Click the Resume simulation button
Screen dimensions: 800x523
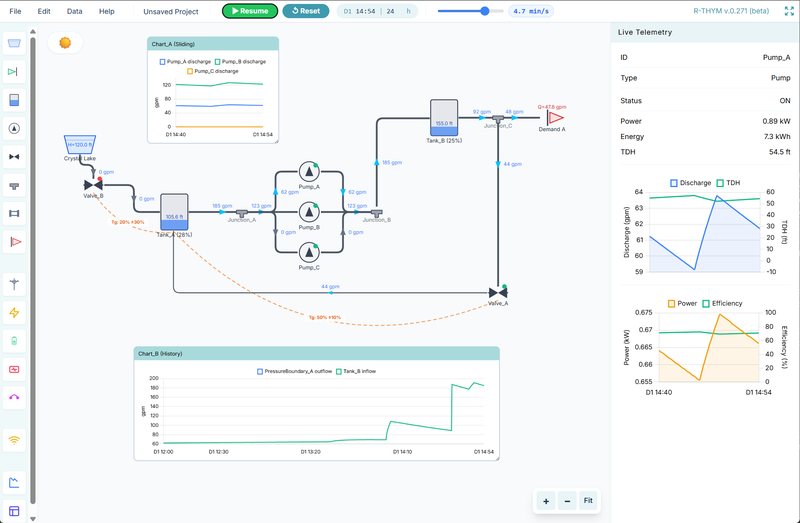coord(250,11)
